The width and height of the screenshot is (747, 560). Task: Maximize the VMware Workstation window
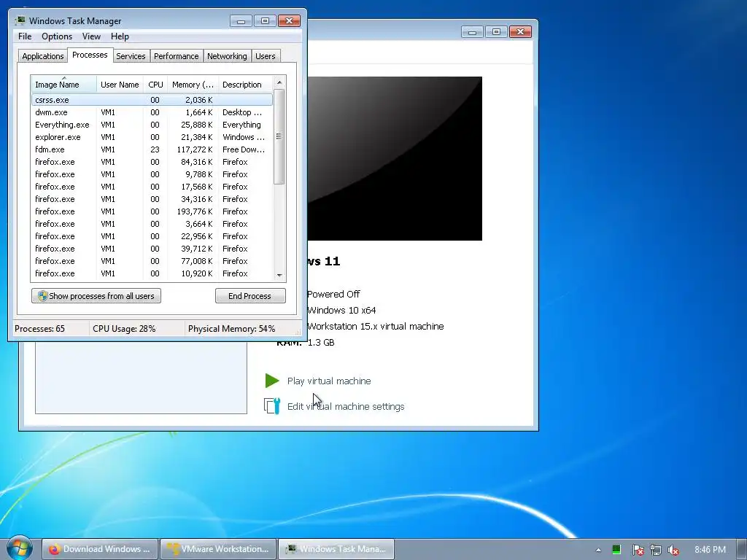click(x=496, y=32)
